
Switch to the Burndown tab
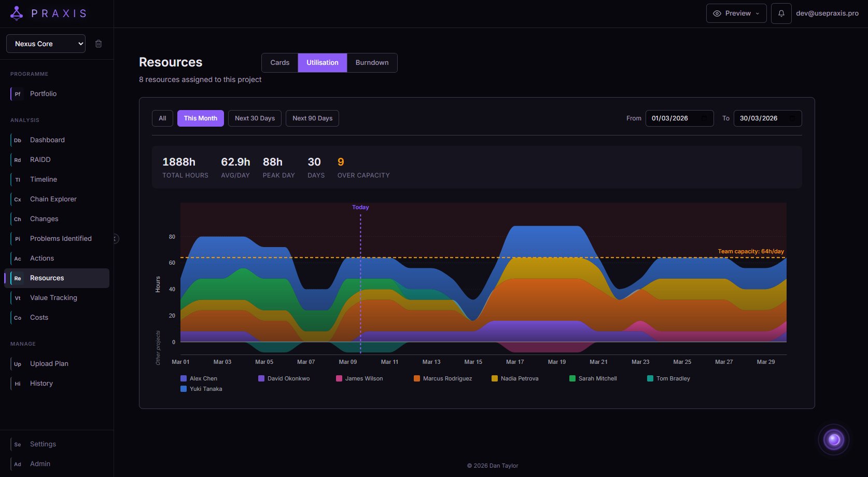(x=372, y=62)
